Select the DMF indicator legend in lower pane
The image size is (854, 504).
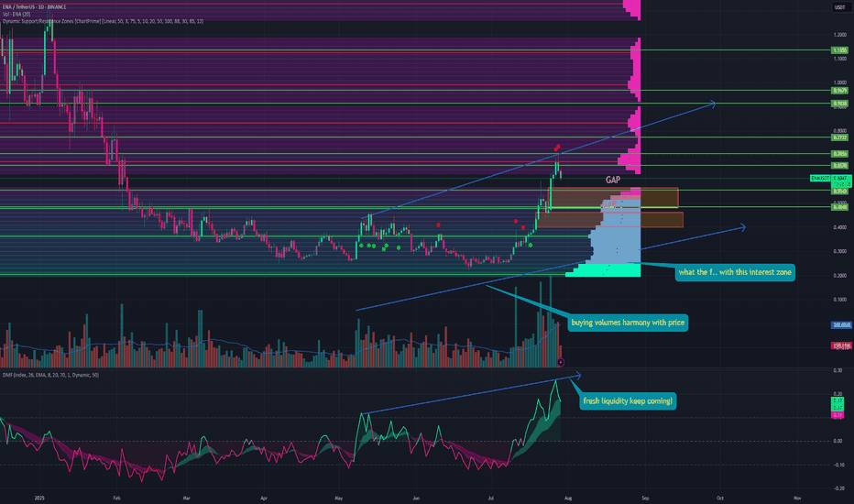click(50, 375)
